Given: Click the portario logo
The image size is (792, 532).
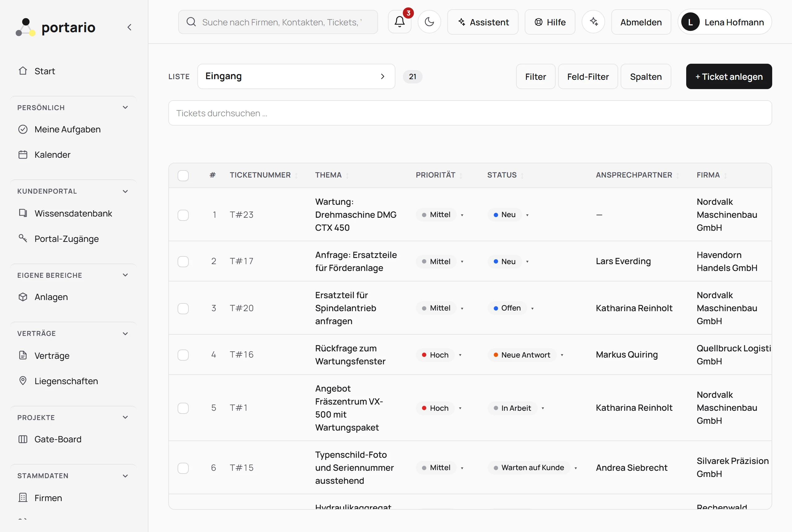Looking at the screenshot, I should (55, 27).
